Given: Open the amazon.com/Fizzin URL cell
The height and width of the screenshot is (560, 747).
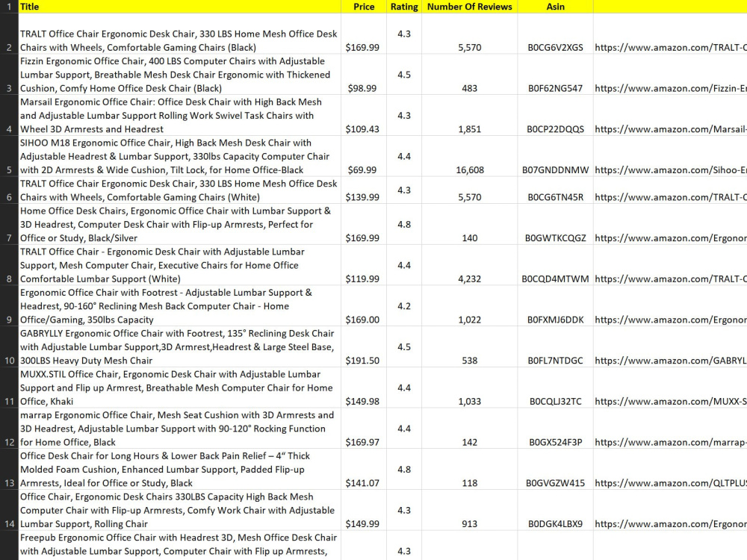Looking at the screenshot, I should tap(670, 75).
